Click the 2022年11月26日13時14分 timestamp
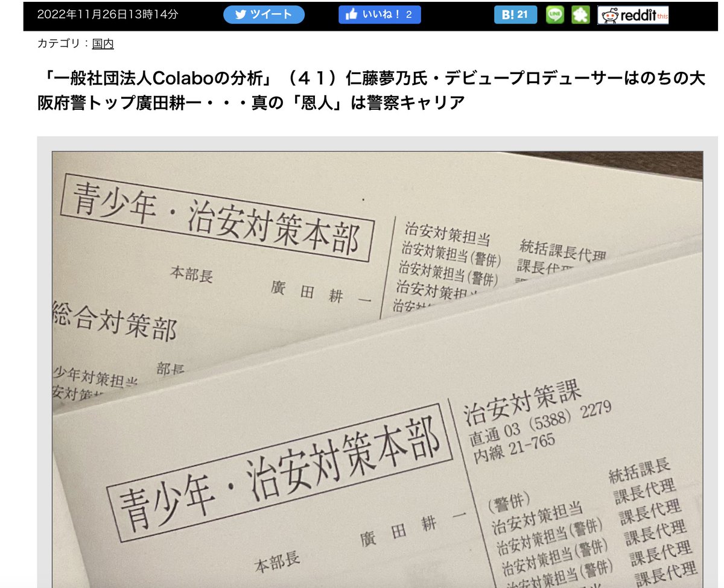The height and width of the screenshot is (588, 724). point(107,14)
